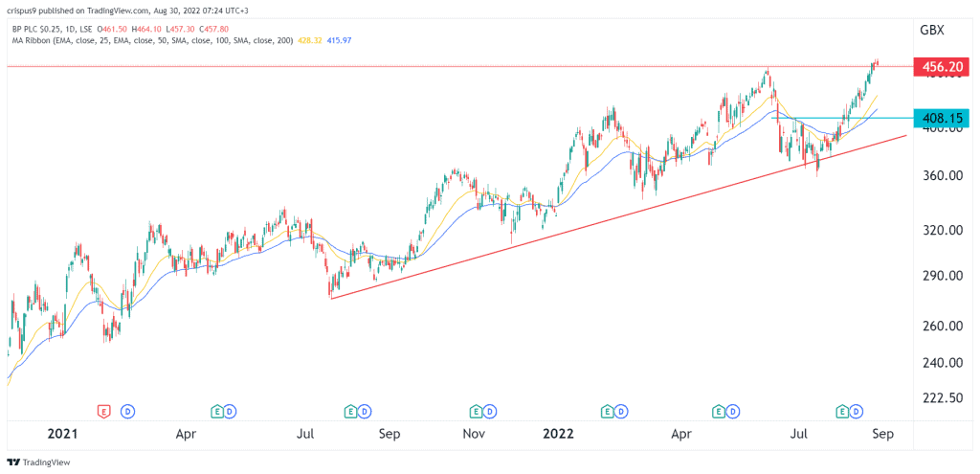This screenshot has height=474, width=980.
Task: Open earnings marker just after 2022 label
Action: (606, 411)
